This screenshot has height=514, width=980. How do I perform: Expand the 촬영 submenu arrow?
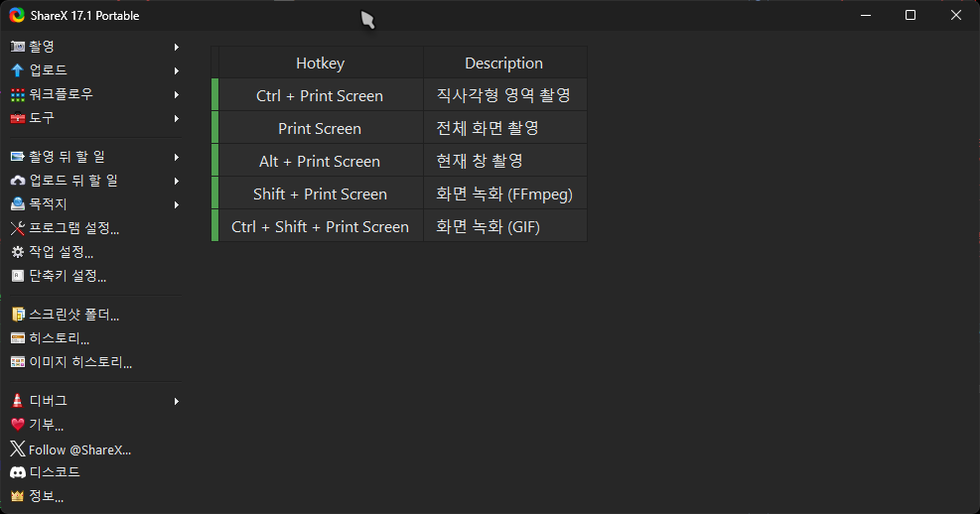tap(177, 47)
